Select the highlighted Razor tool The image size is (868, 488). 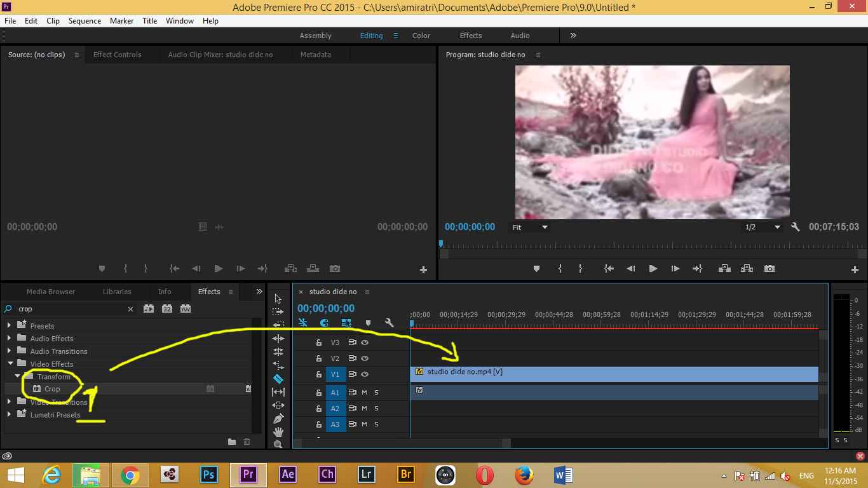278,378
